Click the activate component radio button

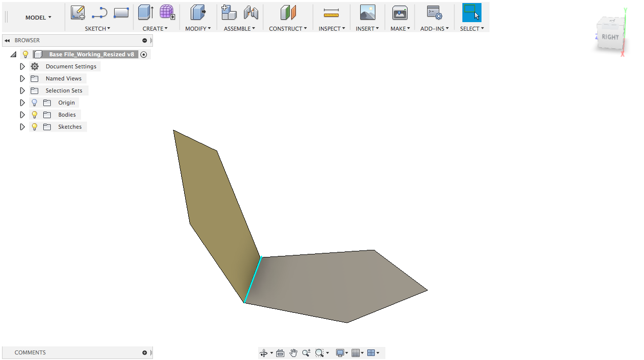144,54
